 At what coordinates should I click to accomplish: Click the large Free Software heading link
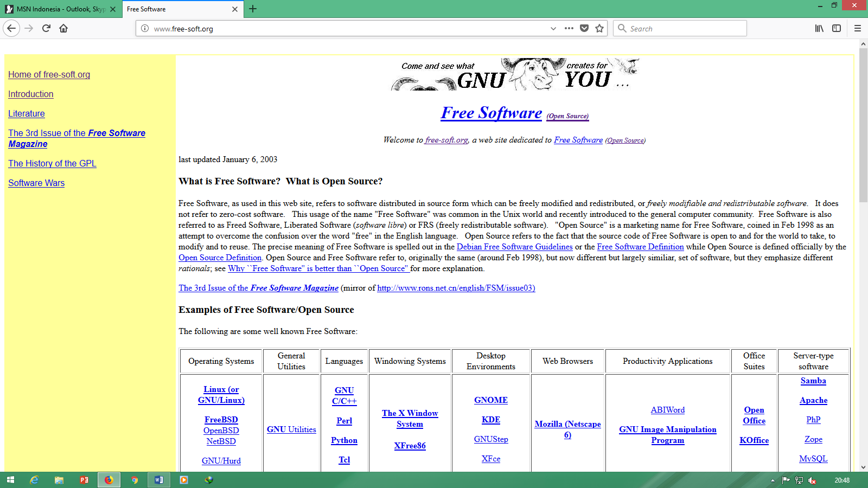point(492,112)
